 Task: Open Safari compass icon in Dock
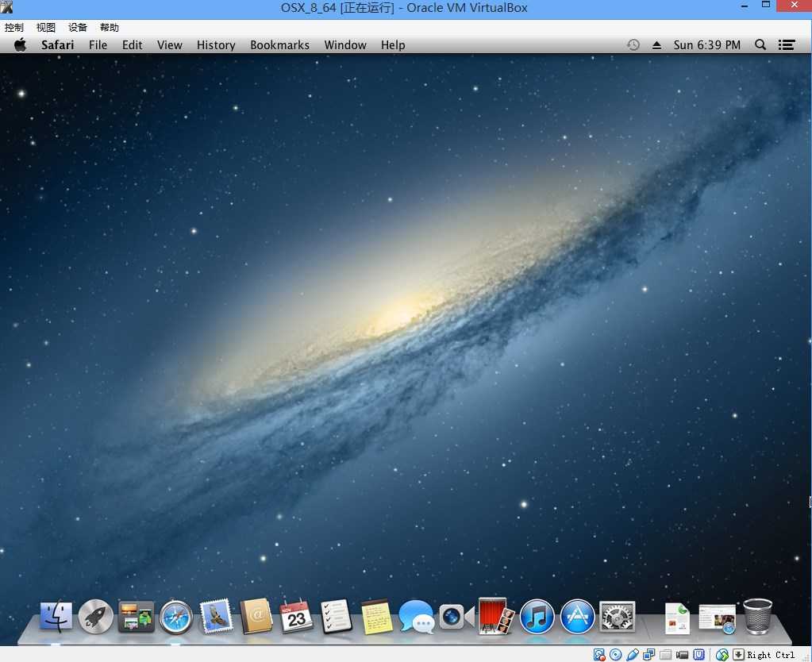tap(176, 617)
